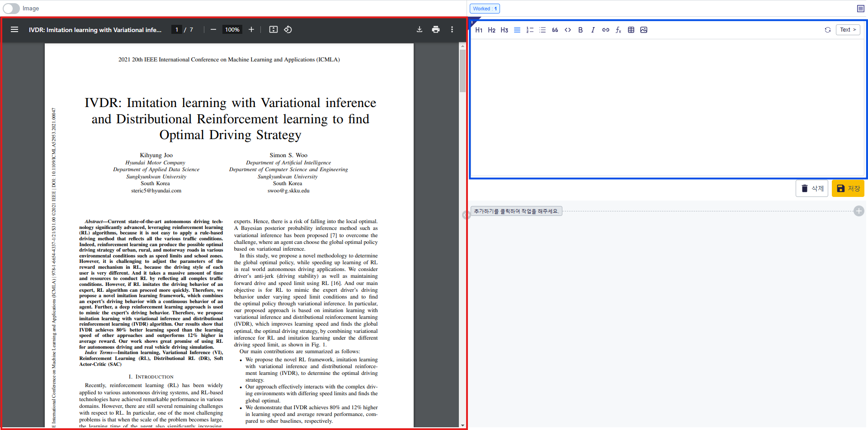Click email steric5@hyundai.com
Image resolution: width=868 pixels, height=430 pixels.
coord(156,191)
